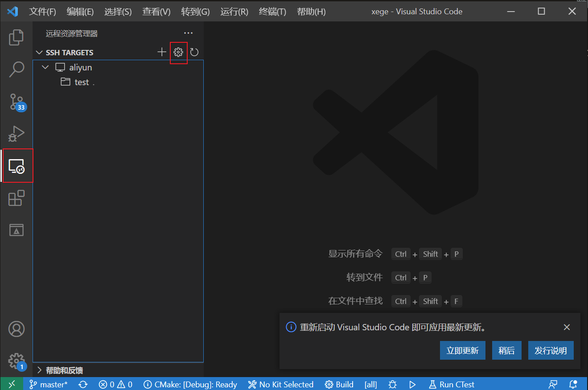This screenshot has height=390, width=588.
Task: Synchronize changes from status bar
Action: point(83,384)
